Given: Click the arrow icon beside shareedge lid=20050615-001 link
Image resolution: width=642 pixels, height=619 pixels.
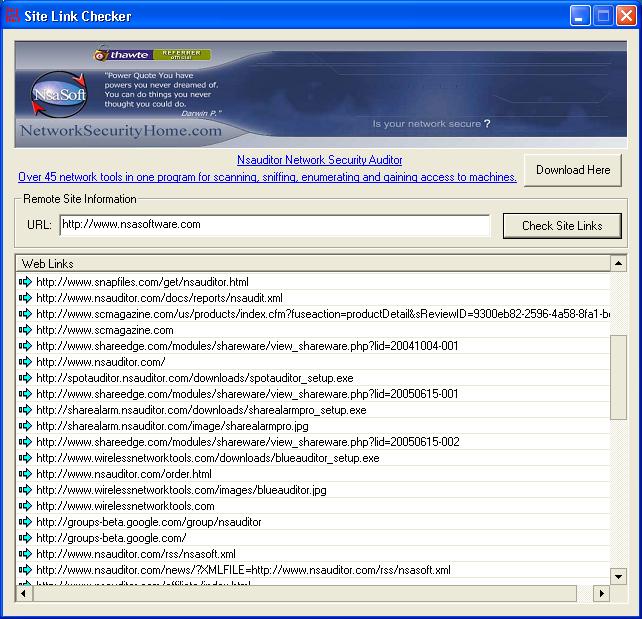Looking at the screenshot, I should pyautogui.click(x=25, y=393).
